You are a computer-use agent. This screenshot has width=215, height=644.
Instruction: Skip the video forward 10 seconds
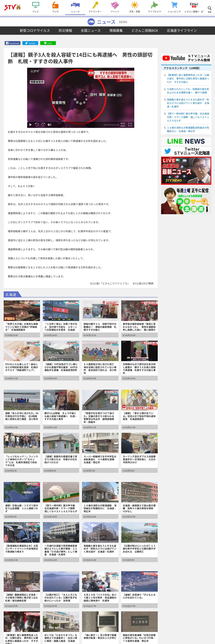(x=43, y=125)
